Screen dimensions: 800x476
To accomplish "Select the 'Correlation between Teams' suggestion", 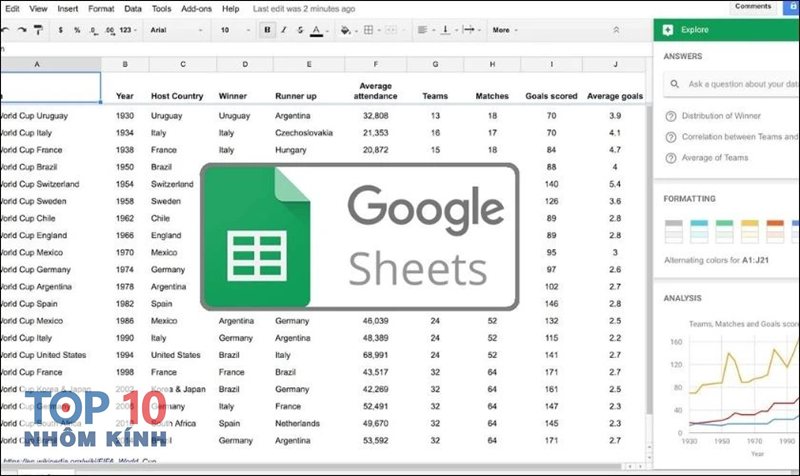I will click(x=739, y=137).
